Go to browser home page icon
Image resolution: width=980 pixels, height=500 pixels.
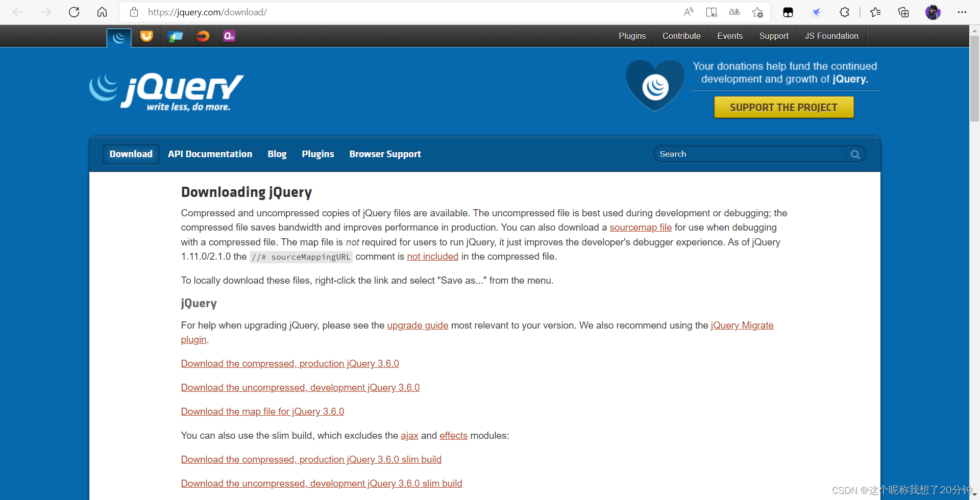pyautogui.click(x=102, y=12)
